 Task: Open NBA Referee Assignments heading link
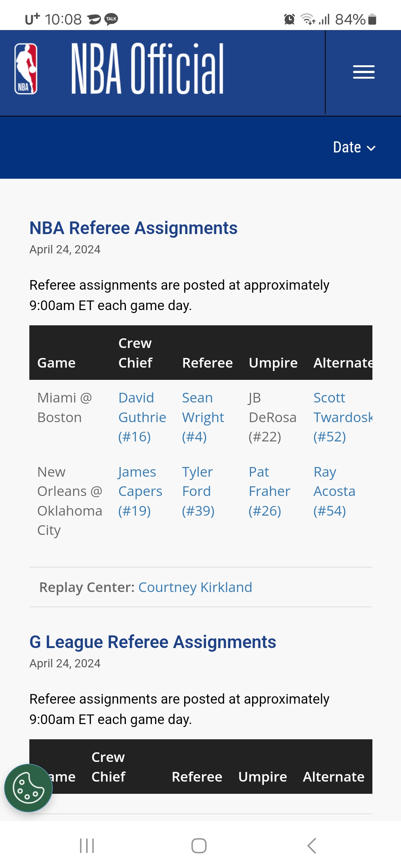pyautogui.click(x=133, y=228)
